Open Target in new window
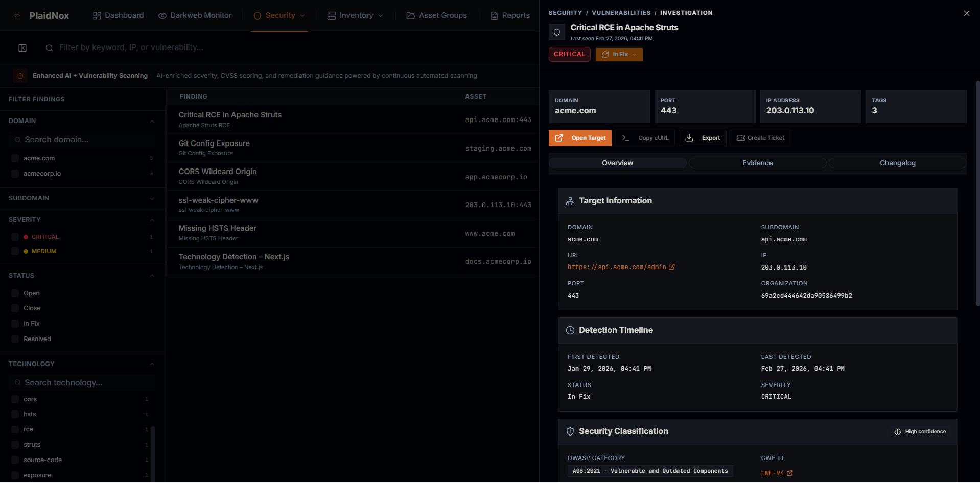 click(580, 138)
